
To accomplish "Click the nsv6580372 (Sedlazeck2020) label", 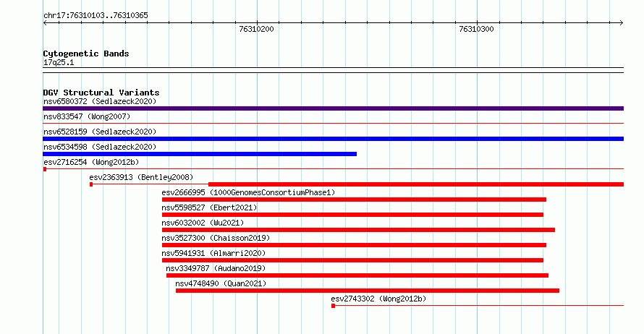I will 100,101.
